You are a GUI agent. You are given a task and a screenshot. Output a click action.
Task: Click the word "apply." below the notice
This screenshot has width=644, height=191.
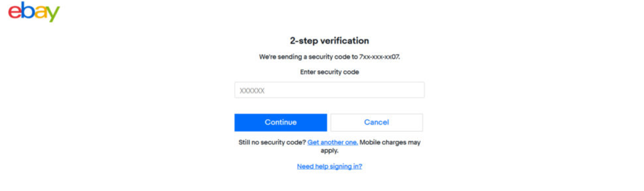tap(329, 150)
